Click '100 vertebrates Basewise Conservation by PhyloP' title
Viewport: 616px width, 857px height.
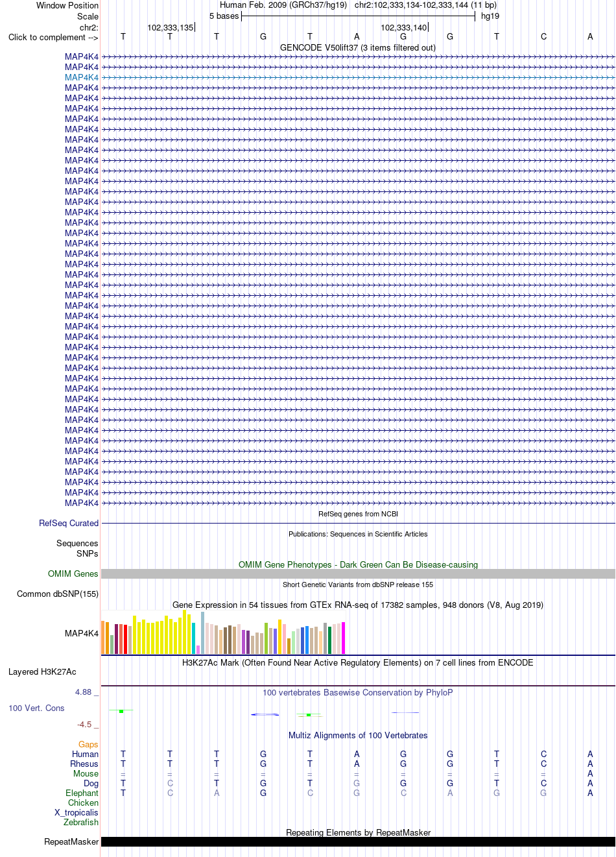click(x=358, y=692)
